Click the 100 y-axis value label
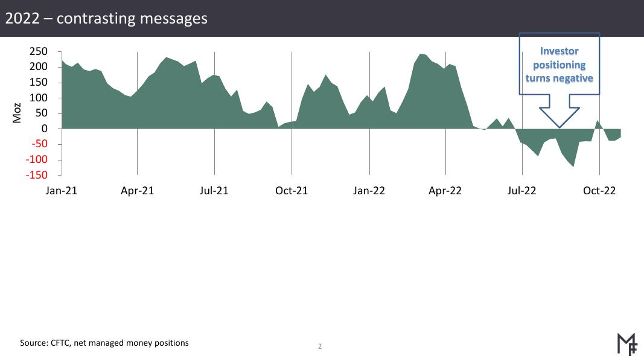644x362 pixels. (38, 98)
